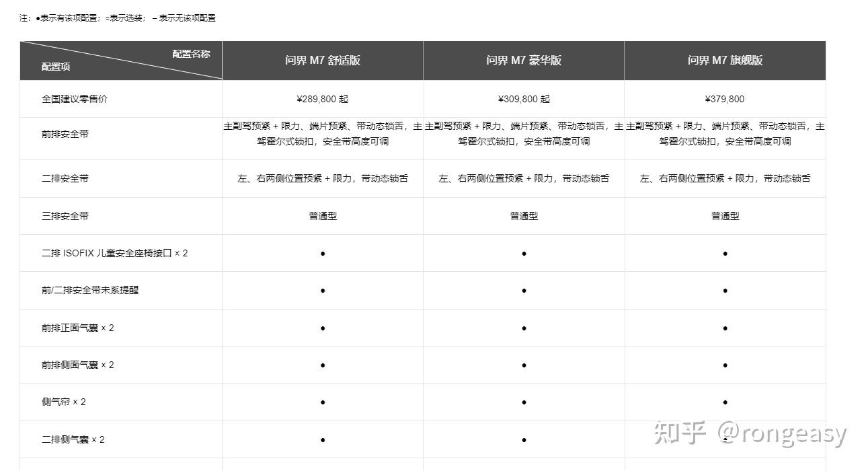Click 前排侧面气囊 dot under 豪华版
Viewport: 868px width, 471px height.
524,365
